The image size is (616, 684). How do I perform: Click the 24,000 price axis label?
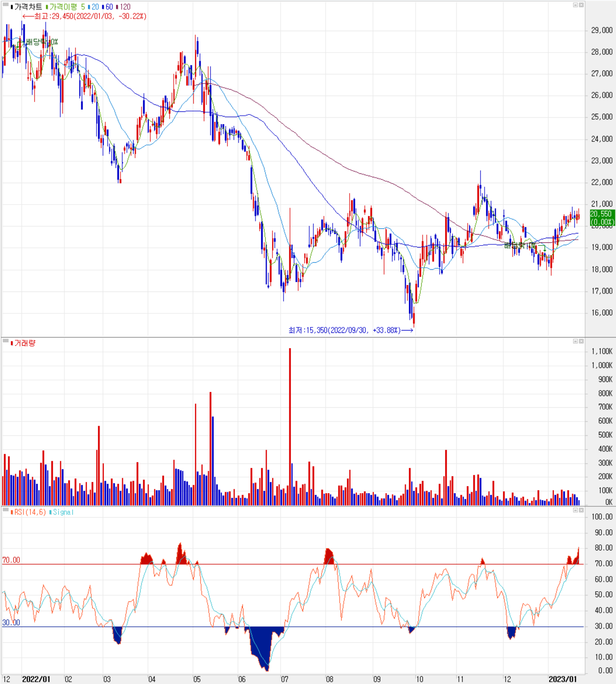[602, 139]
